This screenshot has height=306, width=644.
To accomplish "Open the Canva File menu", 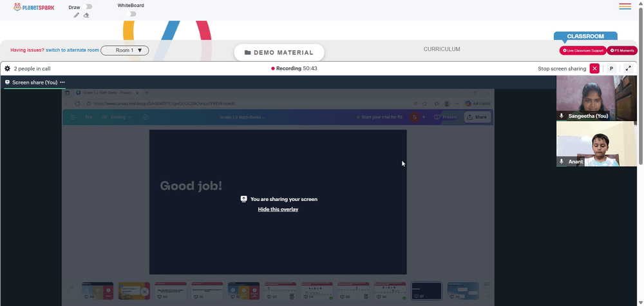I will (x=89, y=117).
